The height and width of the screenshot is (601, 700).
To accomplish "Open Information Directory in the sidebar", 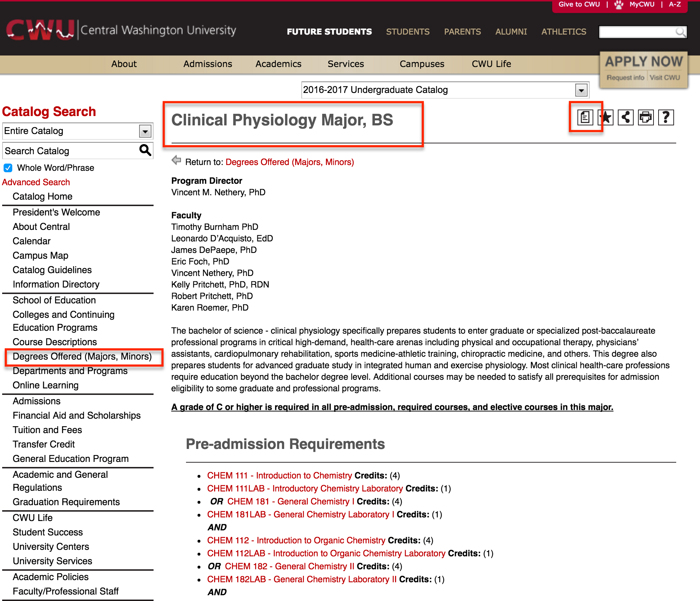I will click(56, 284).
